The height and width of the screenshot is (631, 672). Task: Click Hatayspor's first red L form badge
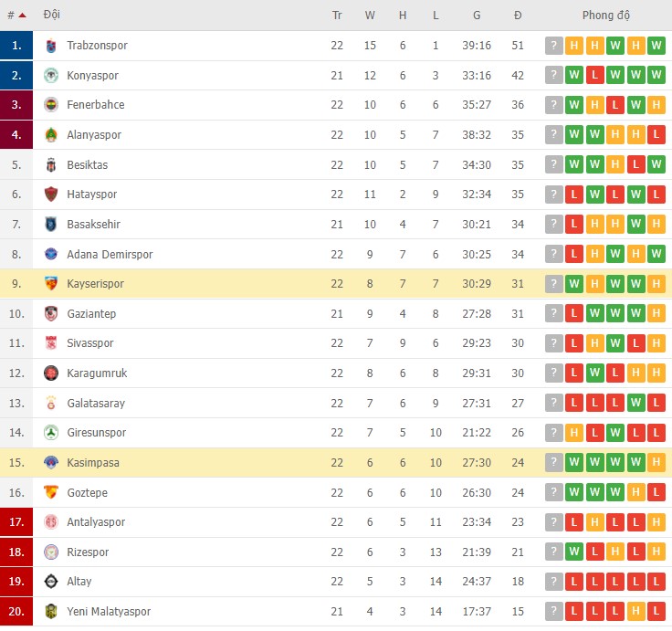pos(574,195)
